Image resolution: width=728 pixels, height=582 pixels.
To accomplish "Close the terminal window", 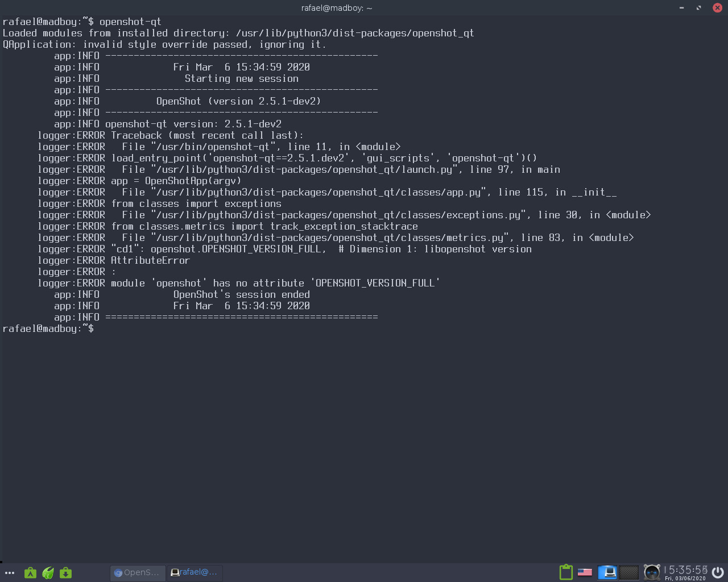I will (x=717, y=8).
